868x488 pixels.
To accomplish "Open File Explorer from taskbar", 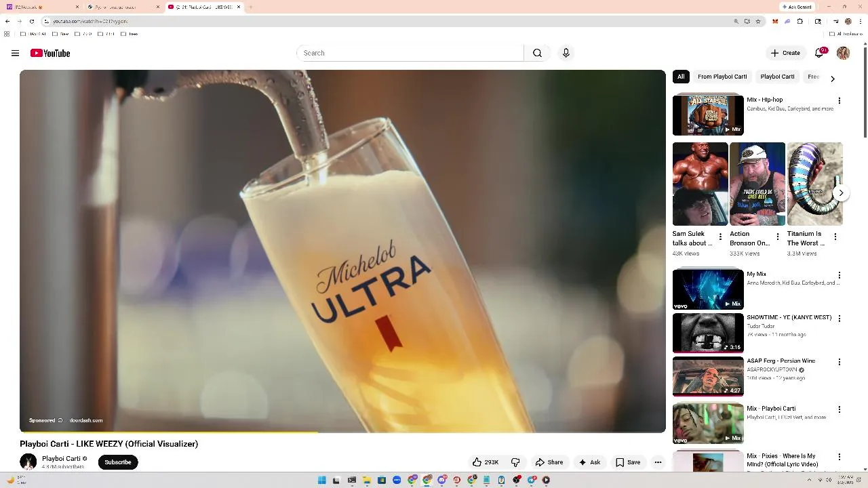I will point(367,480).
